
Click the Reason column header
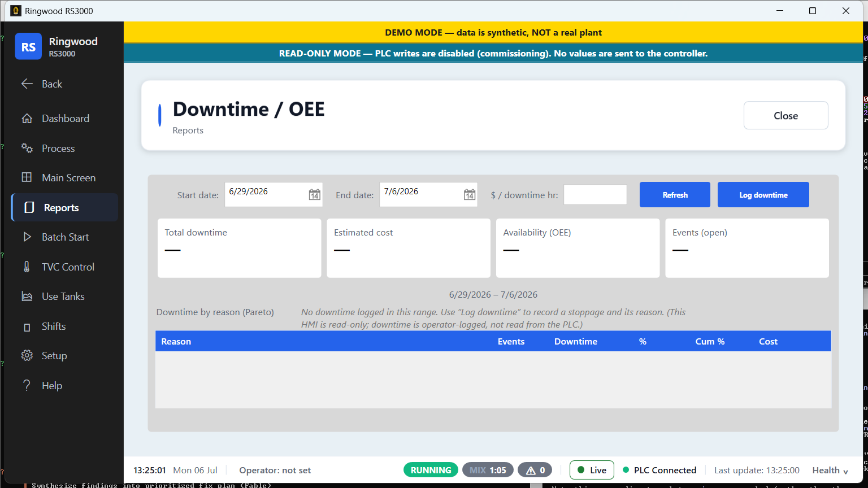point(176,342)
